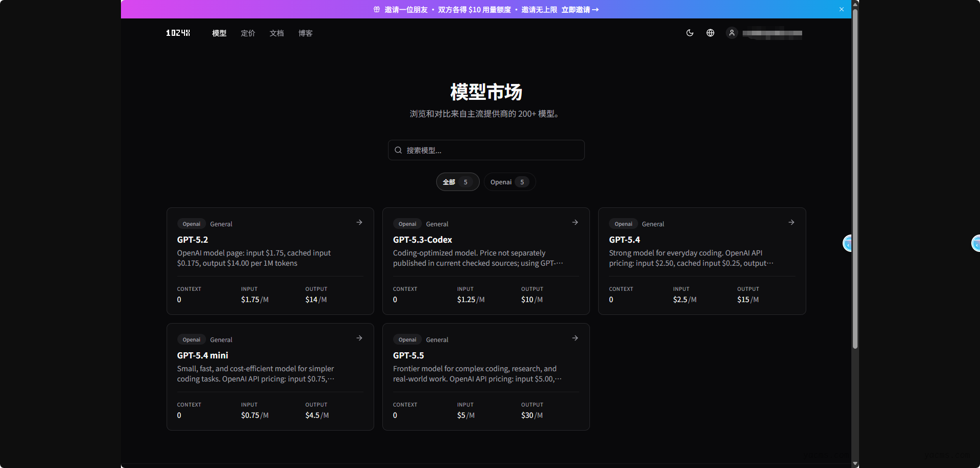Click GPT-5.5 description text
This screenshot has width=980, height=468.
point(477,374)
